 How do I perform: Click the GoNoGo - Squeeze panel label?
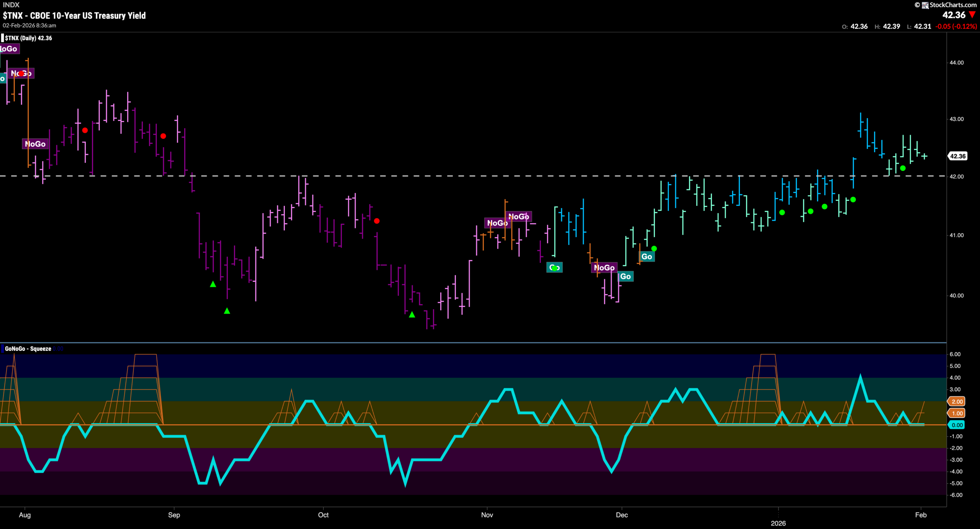click(28, 348)
